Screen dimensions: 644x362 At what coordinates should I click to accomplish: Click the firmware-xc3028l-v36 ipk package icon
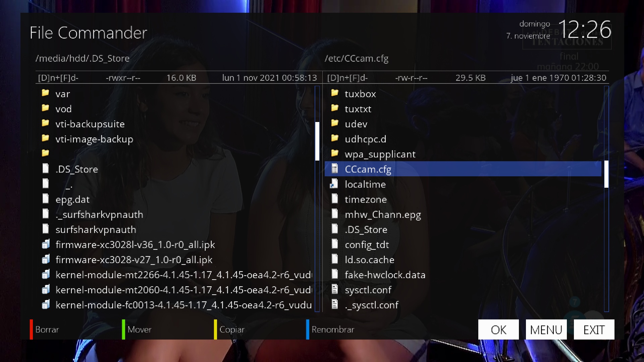coord(46,244)
